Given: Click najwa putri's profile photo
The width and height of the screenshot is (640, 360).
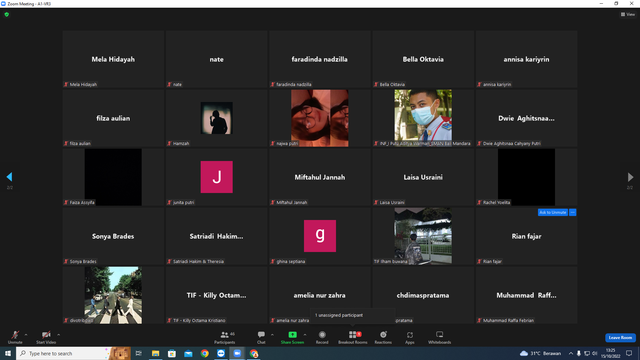Looking at the screenshot, I should click(320, 118).
